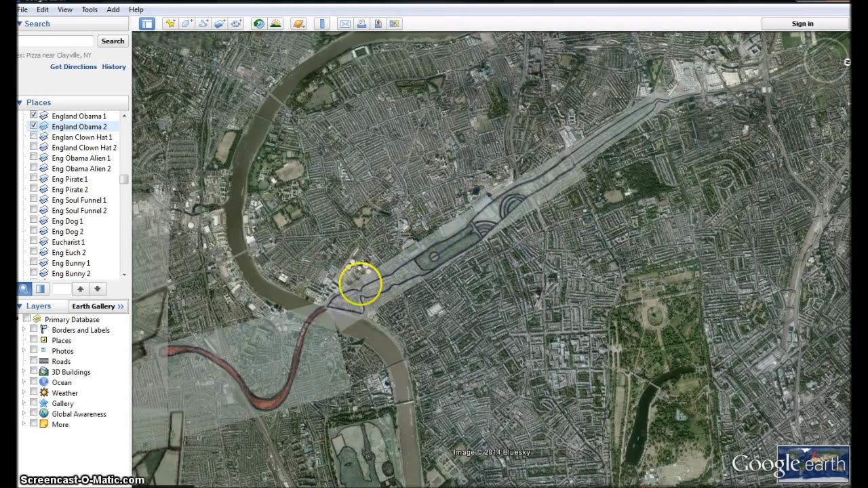Expand the 3D Buildings layer tree
This screenshot has width=868, height=488.
[24, 372]
